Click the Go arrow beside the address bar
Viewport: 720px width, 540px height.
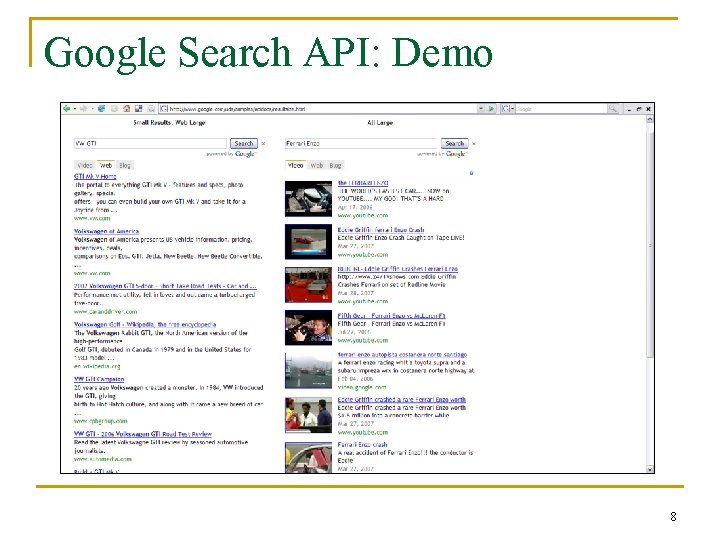tap(492, 109)
